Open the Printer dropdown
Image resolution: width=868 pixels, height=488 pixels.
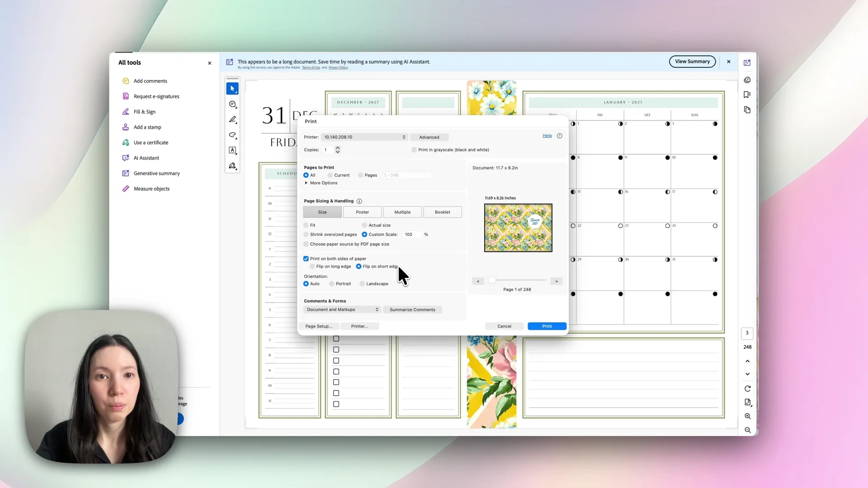[x=364, y=137]
